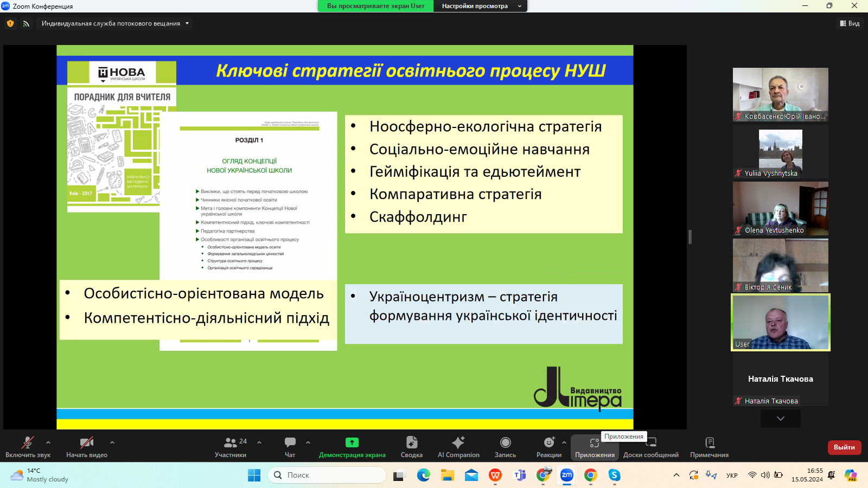Select User's highlighted video thumbnail
This screenshot has width=868, height=488.
point(780,322)
